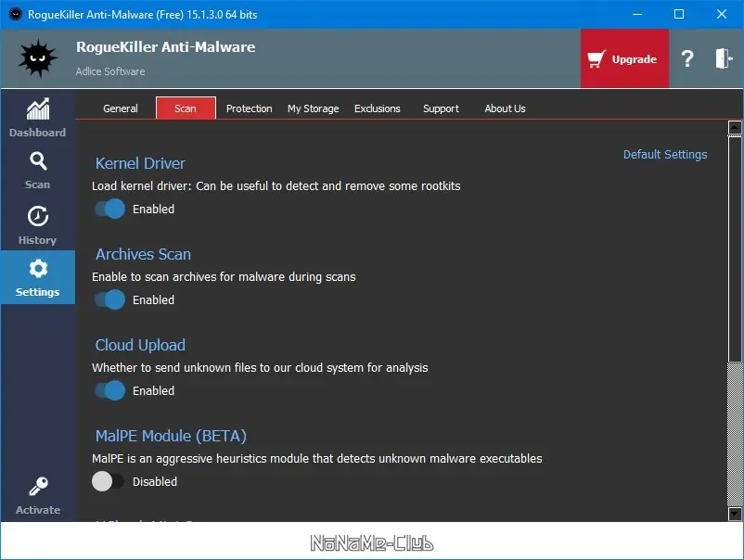Image resolution: width=744 pixels, height=560 pixels.
Task: Open the Protection tab
Action: pyautogui.click(x=250, y=108)
